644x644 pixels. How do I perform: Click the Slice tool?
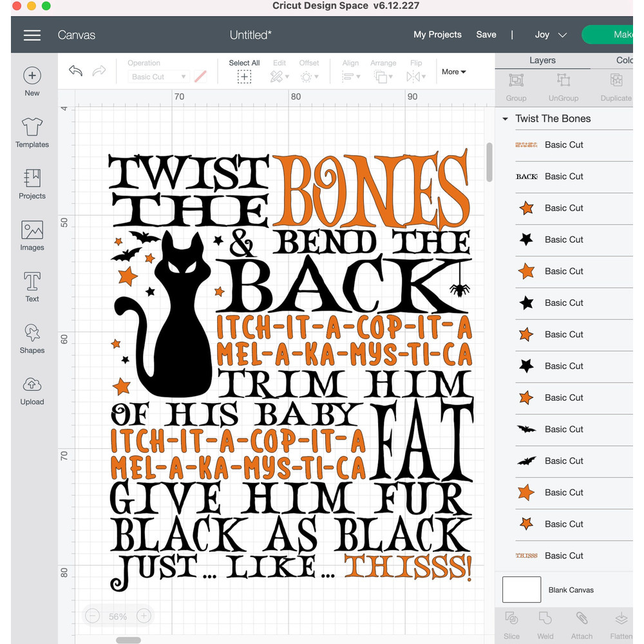pyautogui.click(x=512, y=623)
